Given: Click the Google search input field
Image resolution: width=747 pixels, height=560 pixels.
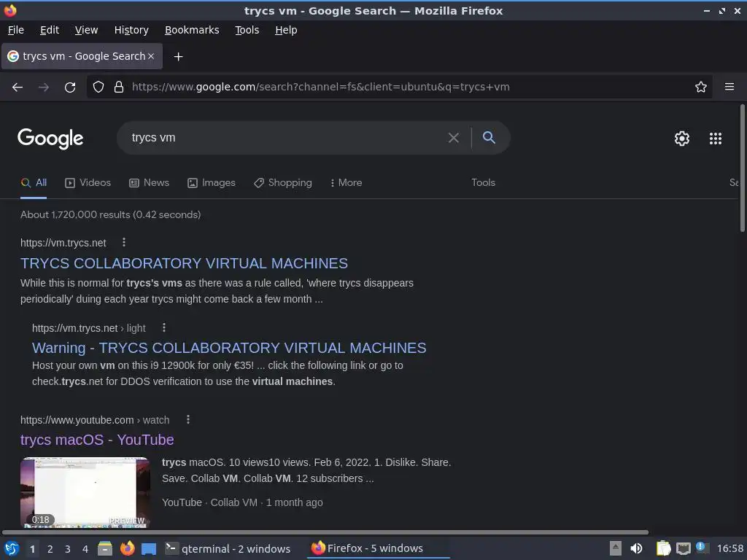Looking at the screenshot, I should click(x=286, y=138).
